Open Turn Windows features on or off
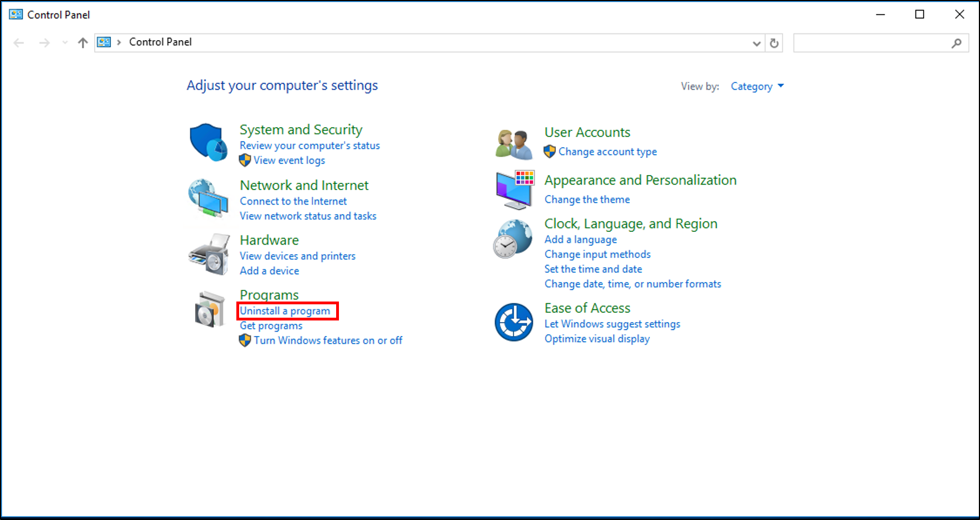980x520 pixels. click(x=328, y=340)
